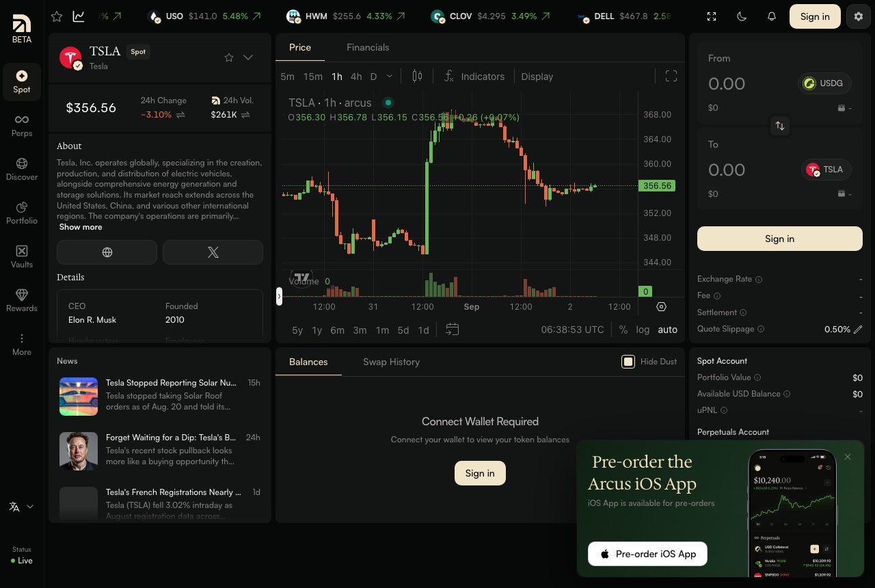Enable Hide Dust checkbox

click(628, 362)
